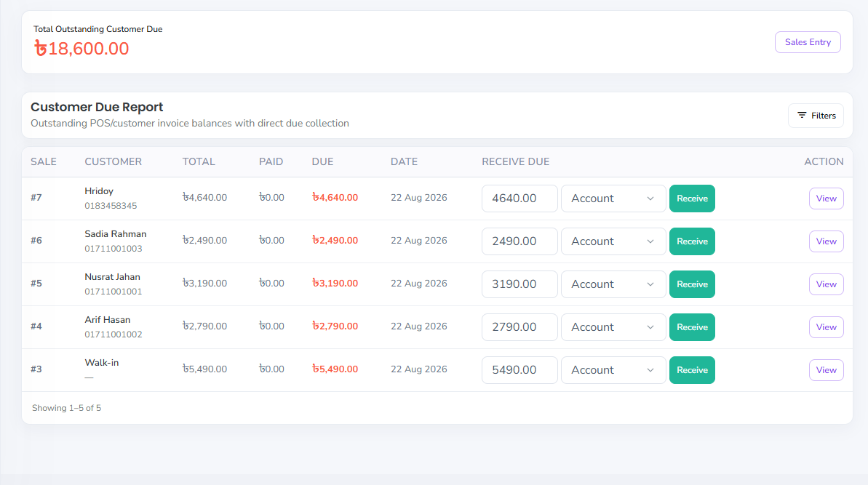Click sale number #3
Screen dimensions: 868x485
pyautogui.click(x=36, y=369)
